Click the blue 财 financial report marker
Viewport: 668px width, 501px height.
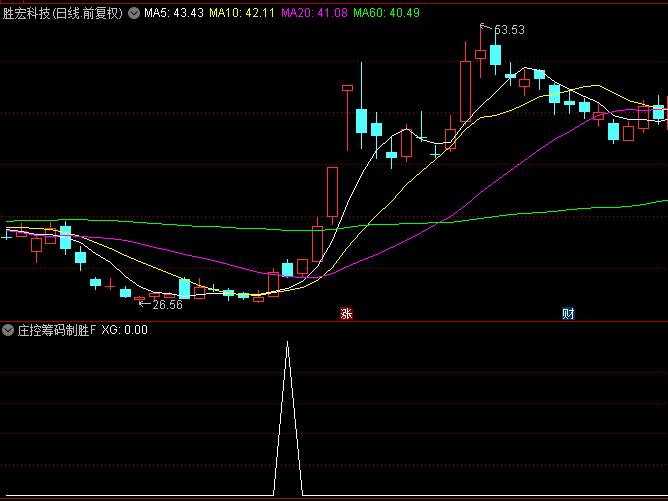coord(568,314)
